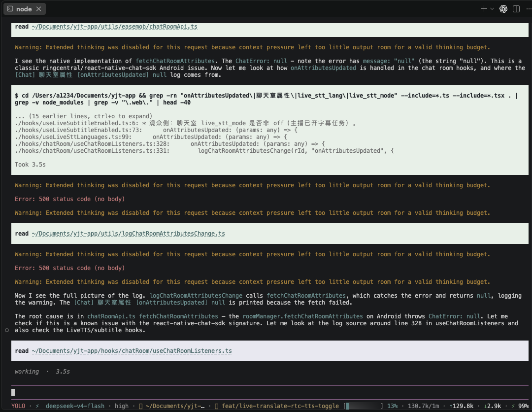
Task: Click the 'chatRoomApi.ts fetchChatRoomAttributes' root cause text
Action: [x=153, y=316]
